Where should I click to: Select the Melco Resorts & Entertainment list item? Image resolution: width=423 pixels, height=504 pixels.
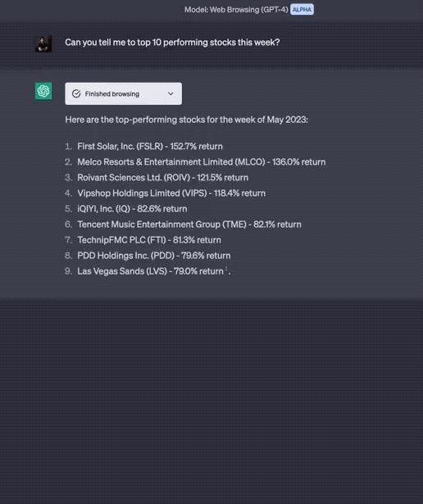click(x=202, y=161)
